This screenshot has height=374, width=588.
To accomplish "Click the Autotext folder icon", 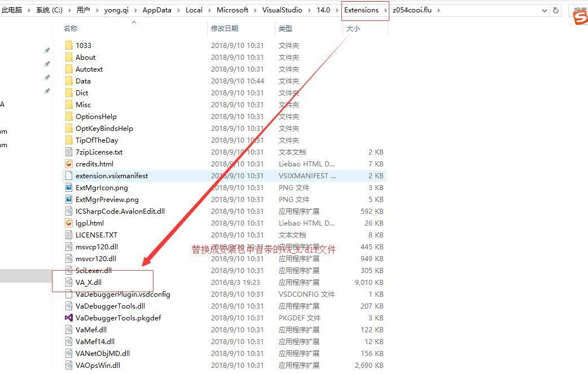I will pos(69,69).
